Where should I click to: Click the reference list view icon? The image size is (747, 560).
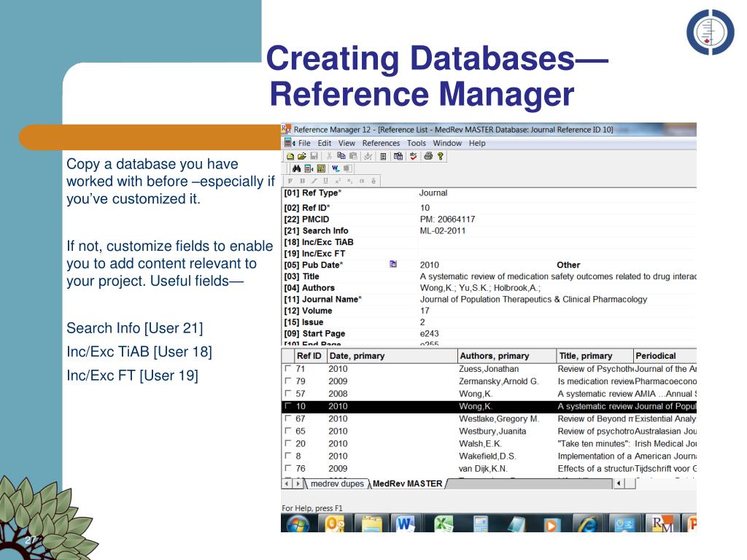[x=383, y=156]
